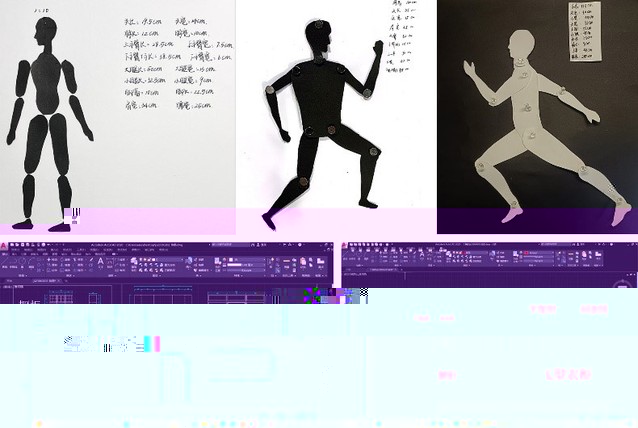Open the AutoCAD application menu in left window
638x428 pixels.
point(6,246)
